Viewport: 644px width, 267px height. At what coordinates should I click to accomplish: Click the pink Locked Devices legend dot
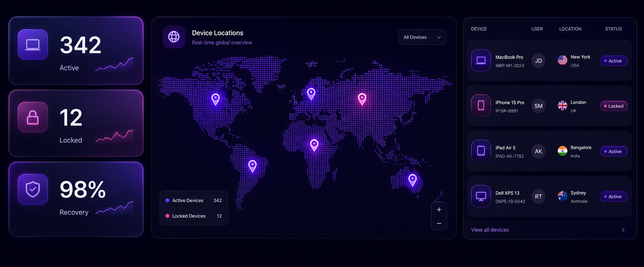click(167, 216)
